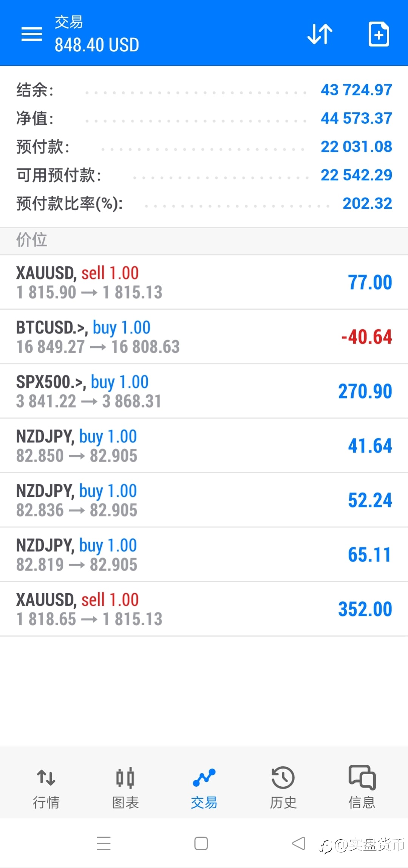Select XAUUSD sell position at 1 818.65
408x868 pixels.
(x=204, y=609)
